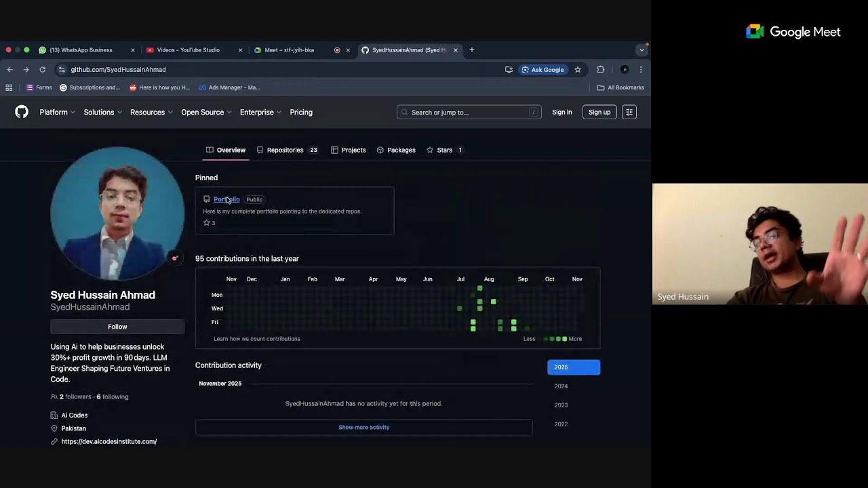Open Learn how we count contributions
The width and height of the screenshot is (868, 488).
pos(257,339)
